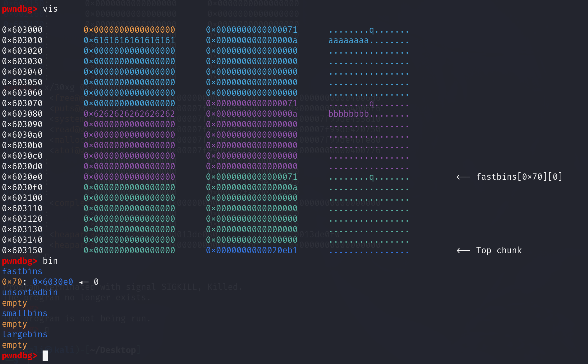Click the 'Top chunk' label
Screen dimensions: 588x364
[x=499, y=250]
